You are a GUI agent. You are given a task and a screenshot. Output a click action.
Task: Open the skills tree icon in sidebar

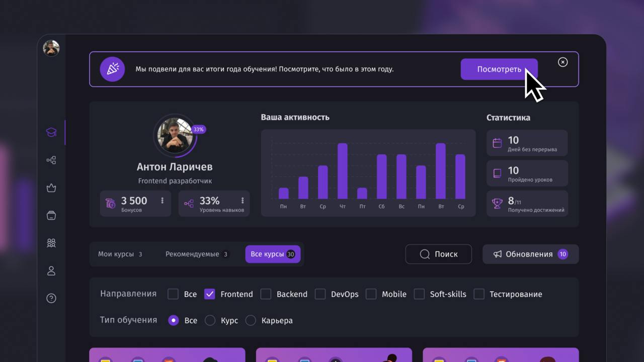tap(51, 160)
